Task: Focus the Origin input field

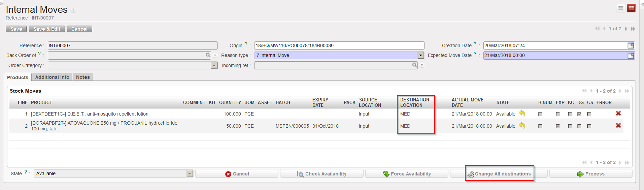Action: pyautogui.click(x=339, y=45)
